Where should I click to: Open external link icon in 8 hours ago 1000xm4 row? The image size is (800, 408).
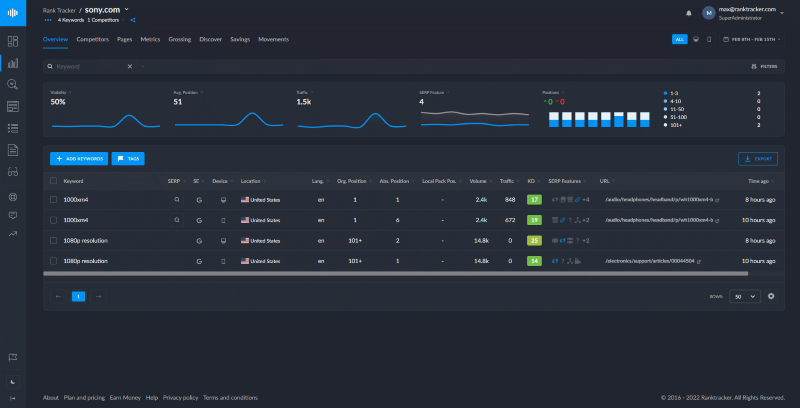717,200
